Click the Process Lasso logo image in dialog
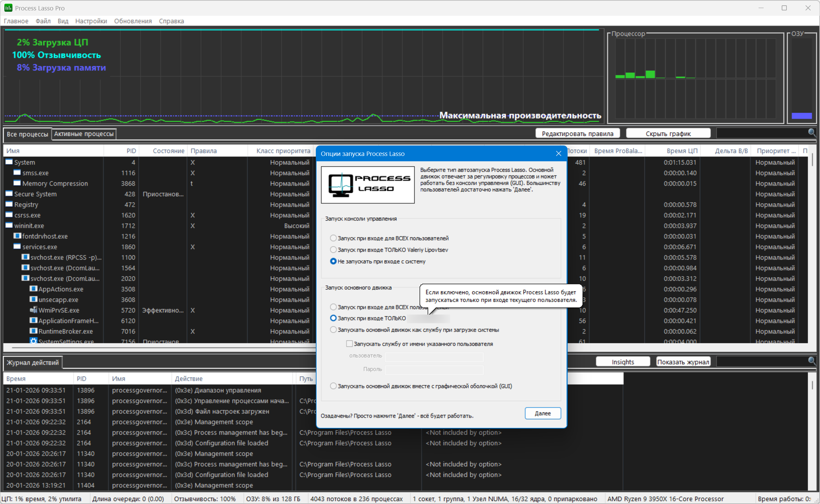This screenshot has height=504, width=820. pyautogui.click(x=368, y=185)
